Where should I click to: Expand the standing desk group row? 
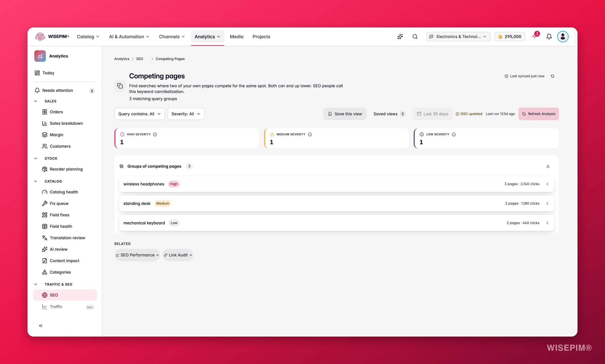[336, 203]
